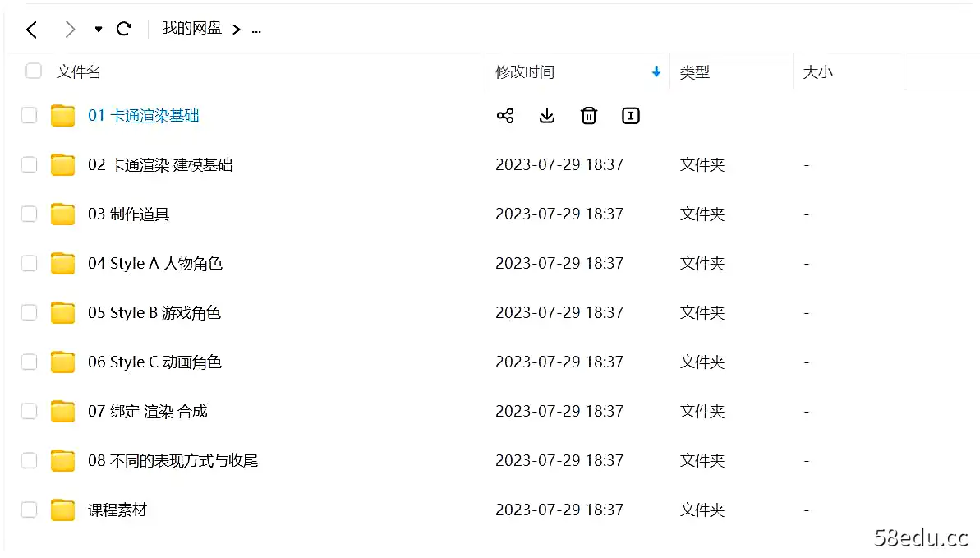Refresh the file list
The image size is (980, 558).
(124, 29)
